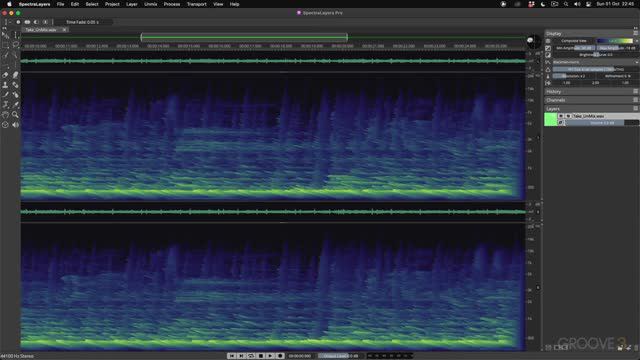Select the transform tool

[x=5, y=104]
